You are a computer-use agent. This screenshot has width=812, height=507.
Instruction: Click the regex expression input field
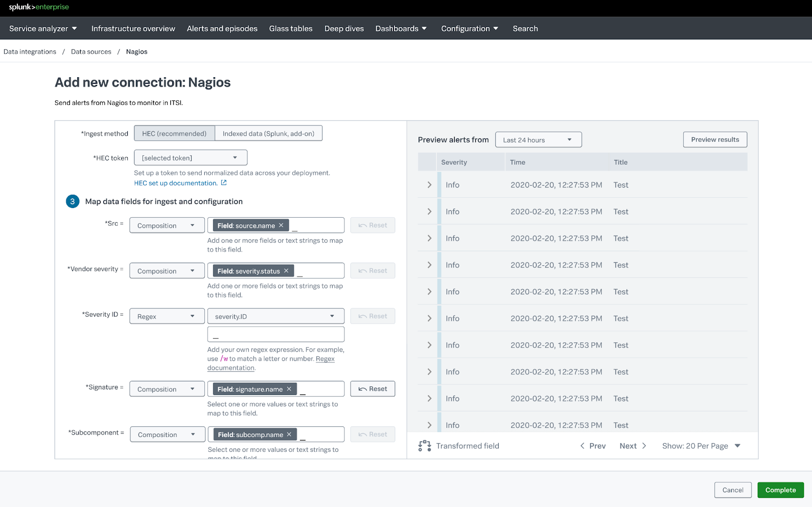tap(275, 335)
